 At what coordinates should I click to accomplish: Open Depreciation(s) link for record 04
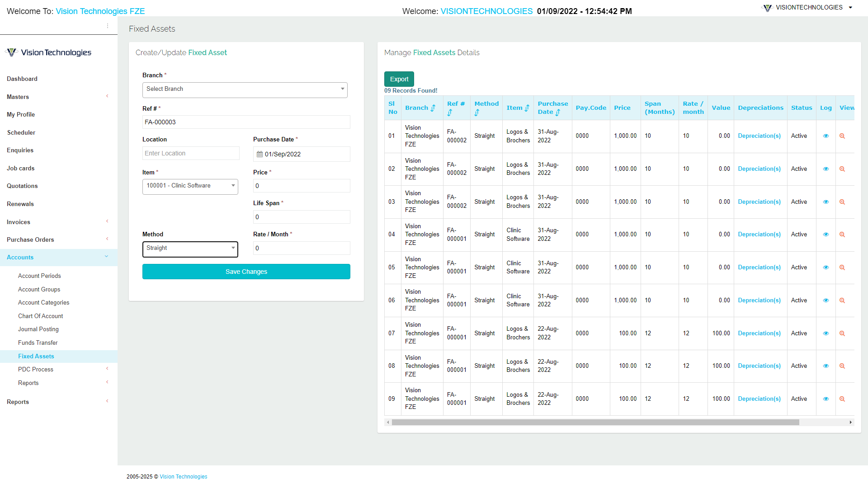(x=759, y=235)
